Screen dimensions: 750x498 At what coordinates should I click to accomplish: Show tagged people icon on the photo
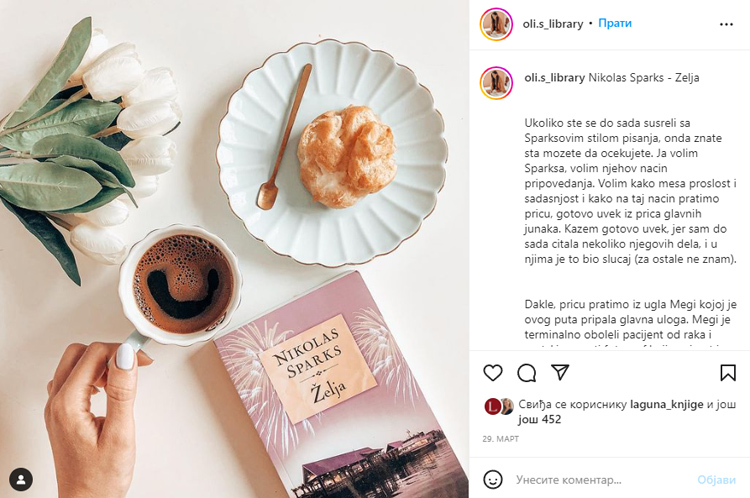click(x=21, y=479)
